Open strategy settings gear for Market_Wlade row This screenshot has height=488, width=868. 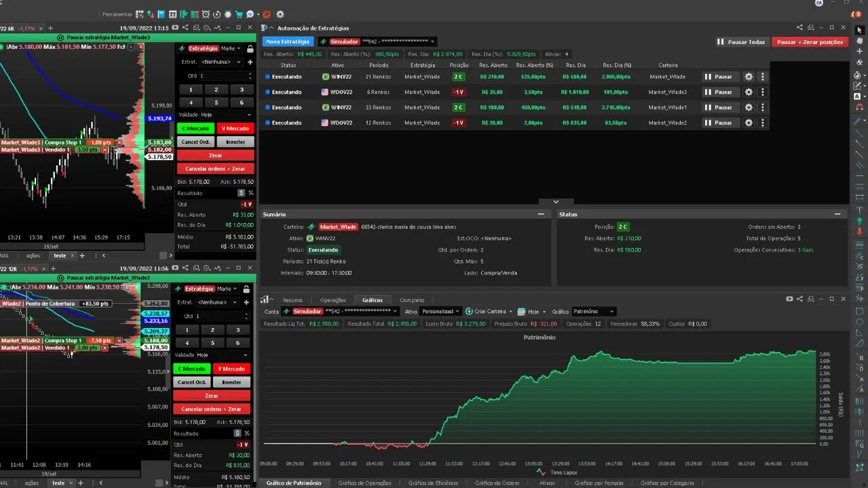(749, 77)
